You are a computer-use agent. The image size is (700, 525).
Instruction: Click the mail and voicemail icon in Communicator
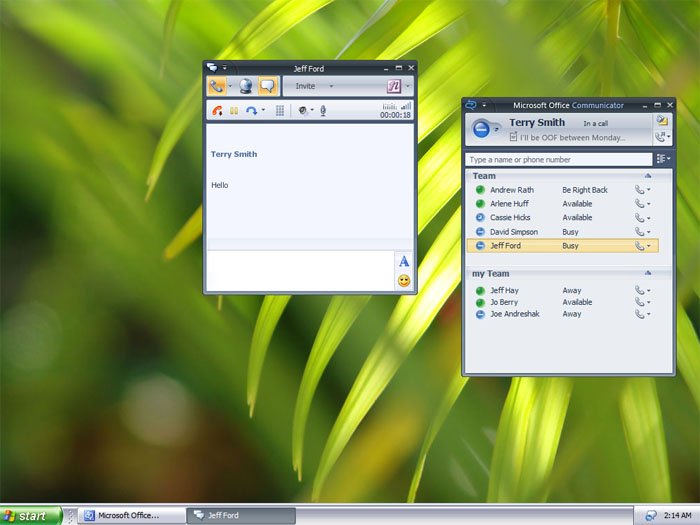click(662, 120)
